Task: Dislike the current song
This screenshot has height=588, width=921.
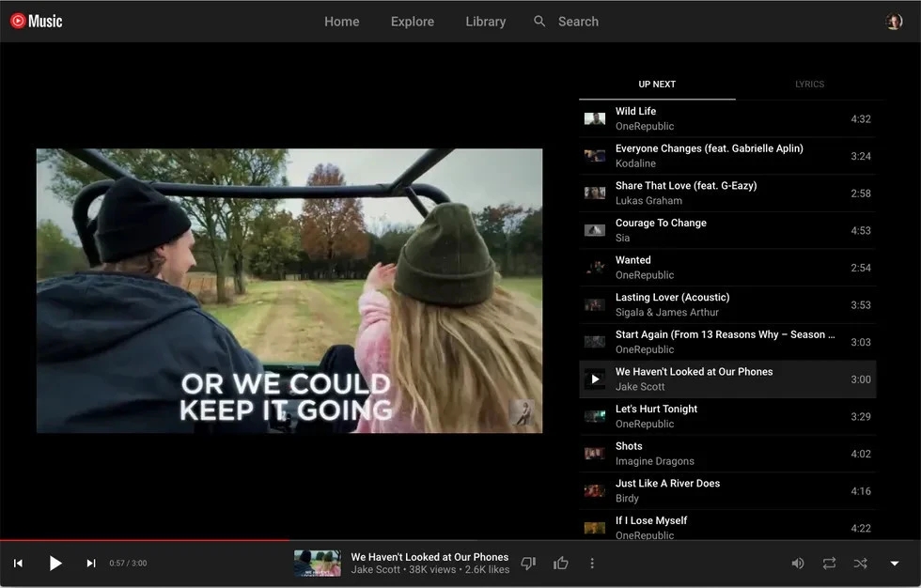Action: click(528, 564)
